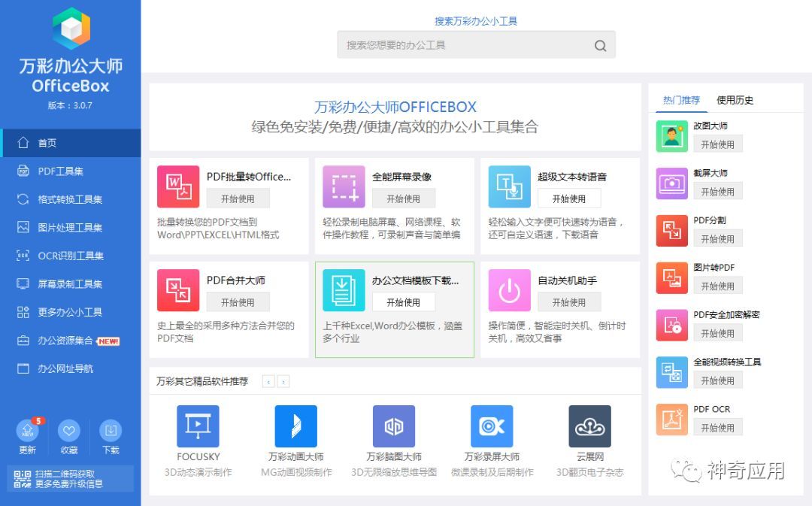Click the 更新 icon with badge
Viewport: 812px width, 506px height.
(28, 431)
